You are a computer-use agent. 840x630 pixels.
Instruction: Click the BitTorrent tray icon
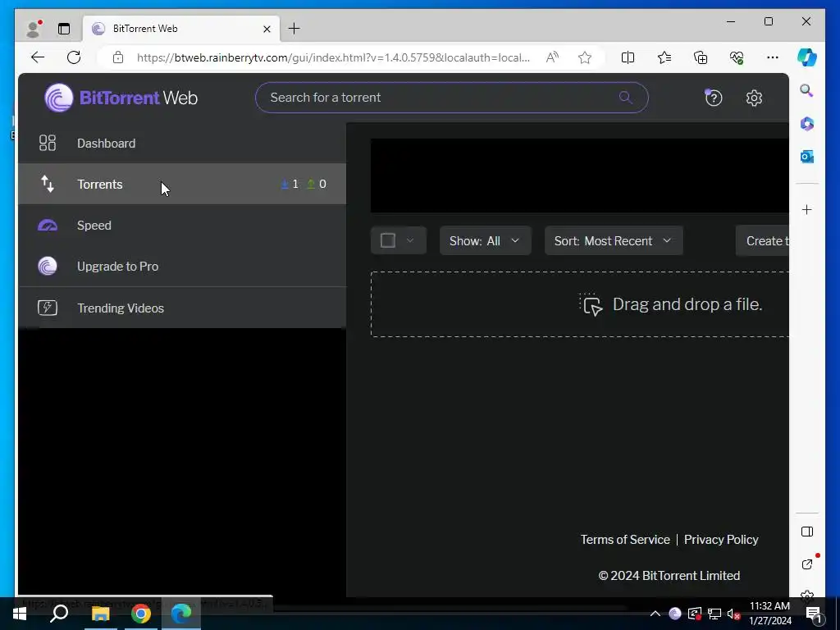point(675,614)
